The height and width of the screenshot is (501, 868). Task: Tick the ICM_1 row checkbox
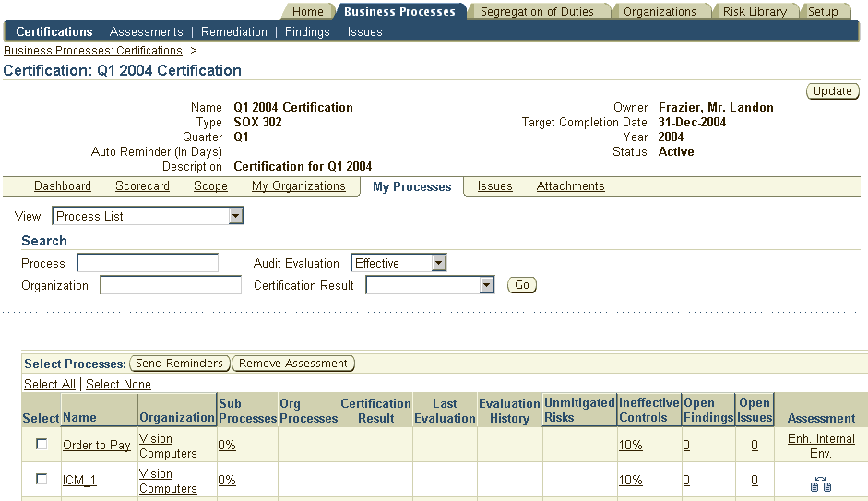[x=42, y=479]
